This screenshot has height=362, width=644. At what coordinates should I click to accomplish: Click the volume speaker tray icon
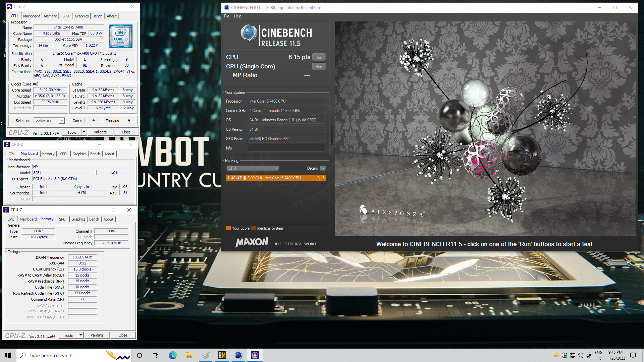(581, 355)
